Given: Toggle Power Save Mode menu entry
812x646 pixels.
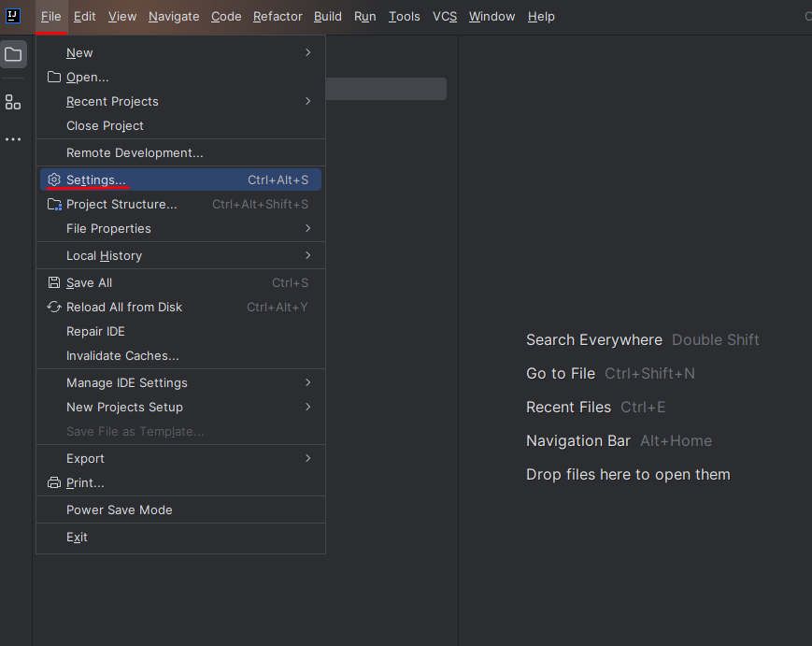Looking at the screenshot, I should 180,510.
